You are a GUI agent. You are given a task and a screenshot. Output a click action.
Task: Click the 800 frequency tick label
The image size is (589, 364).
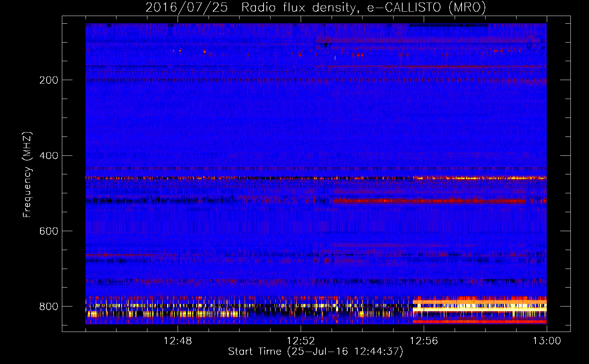(x=49, y=306)
